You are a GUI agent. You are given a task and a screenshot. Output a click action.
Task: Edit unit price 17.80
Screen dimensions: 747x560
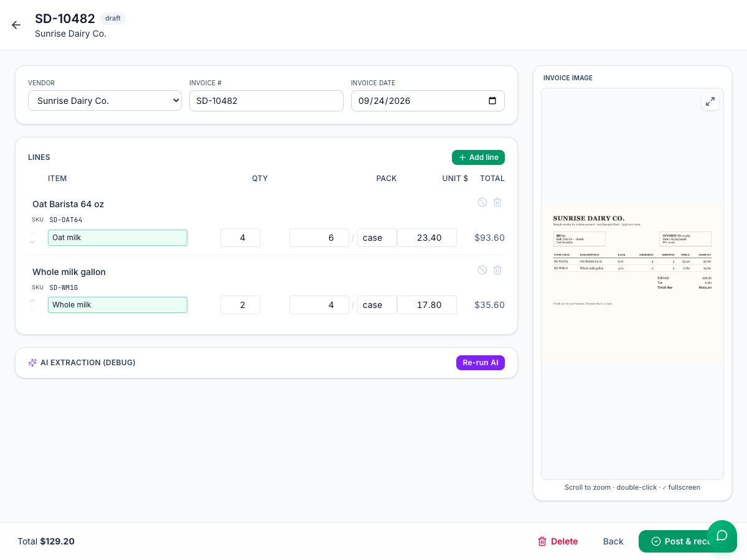(x=427, y=305)
